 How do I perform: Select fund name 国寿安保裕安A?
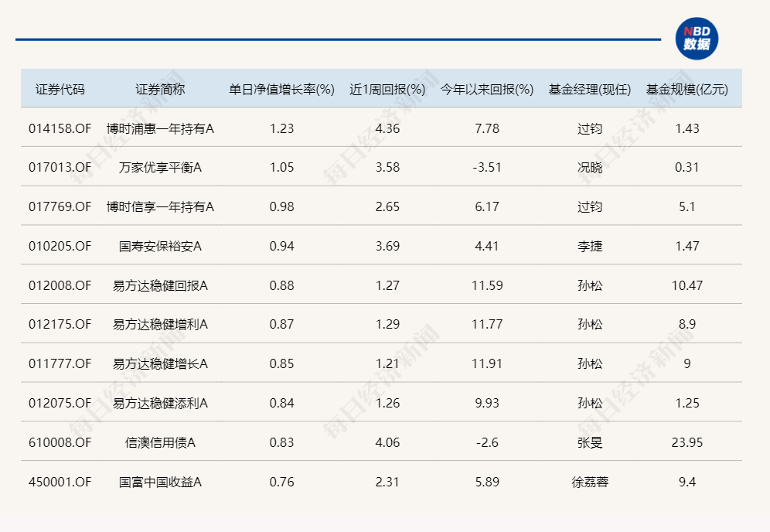[160, 246]
